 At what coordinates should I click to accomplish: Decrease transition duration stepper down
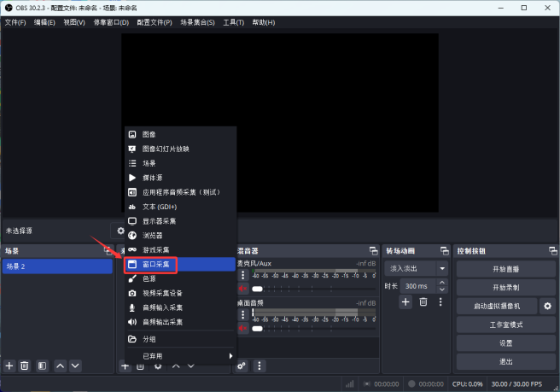pyautogui.click(x=442, y=290)
